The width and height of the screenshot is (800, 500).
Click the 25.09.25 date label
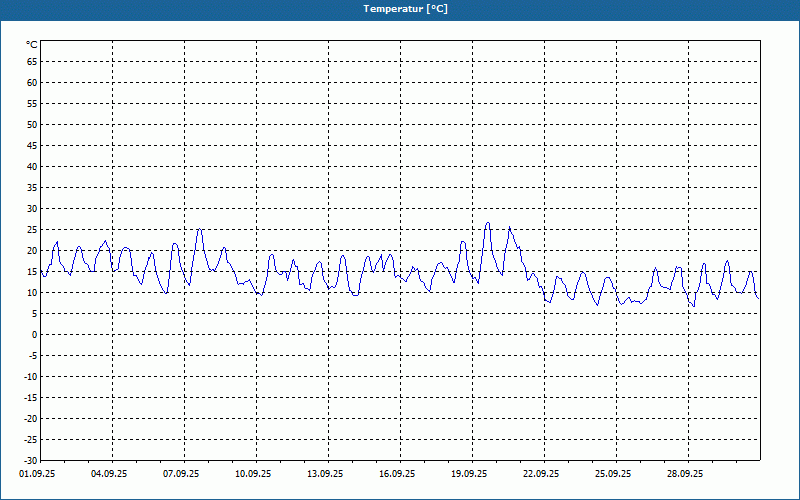pyautogui.click(x=613, y=474)
